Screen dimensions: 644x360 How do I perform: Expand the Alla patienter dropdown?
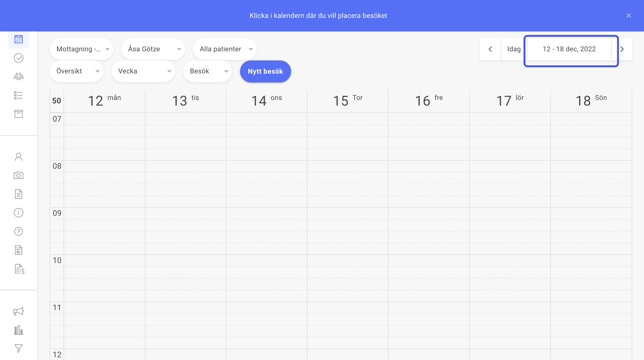click(x=225, y=49)
